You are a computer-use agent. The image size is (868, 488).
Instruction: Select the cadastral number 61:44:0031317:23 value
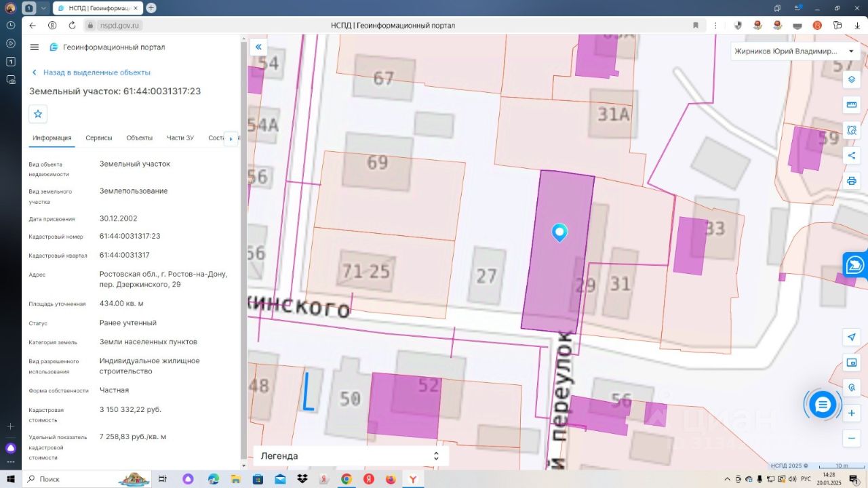pyautogui.click(x=130, y=236)
